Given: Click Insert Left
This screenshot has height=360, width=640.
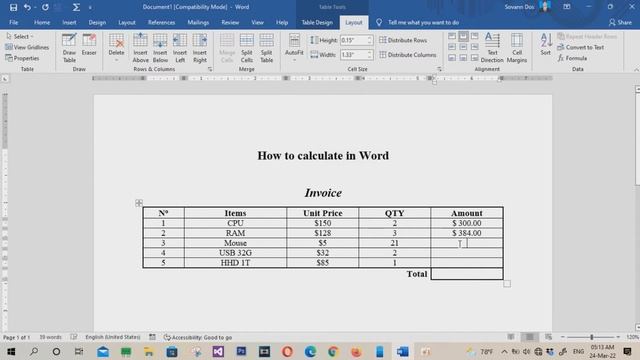Looking at the screenshot, I should pos(180,48).
